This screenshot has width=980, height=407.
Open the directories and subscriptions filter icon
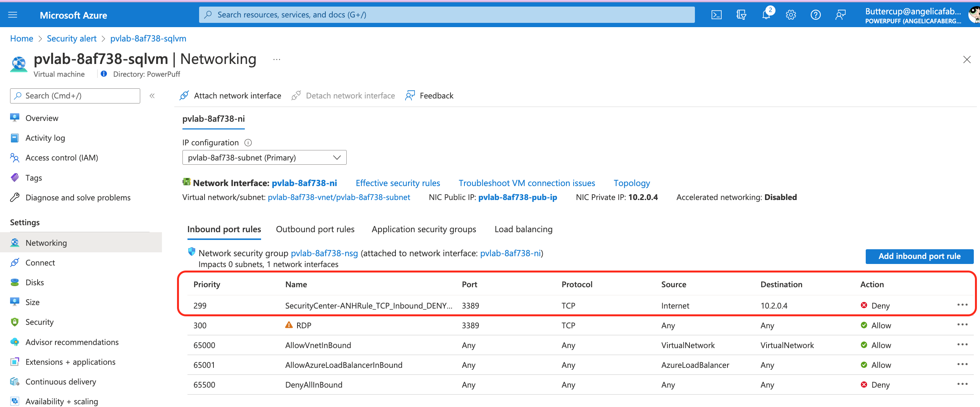[741, 15]
